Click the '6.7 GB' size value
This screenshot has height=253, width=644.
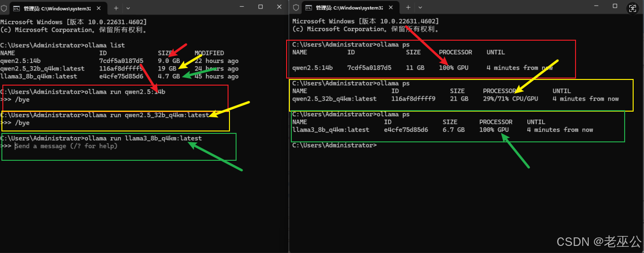pos(454,130)
